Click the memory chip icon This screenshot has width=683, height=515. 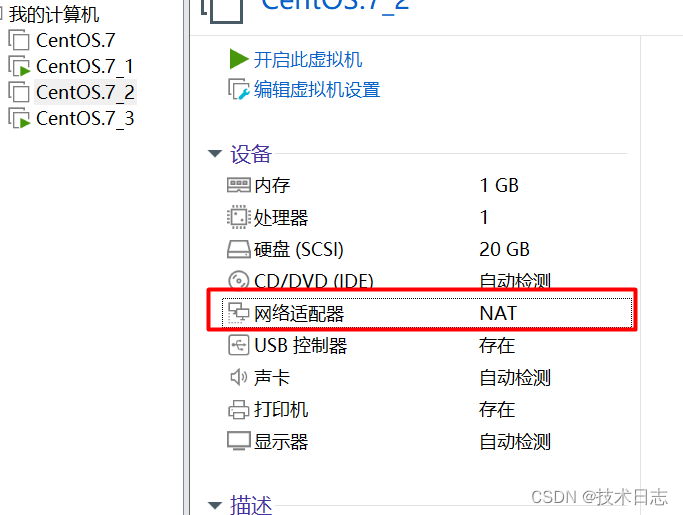(239, 185)
